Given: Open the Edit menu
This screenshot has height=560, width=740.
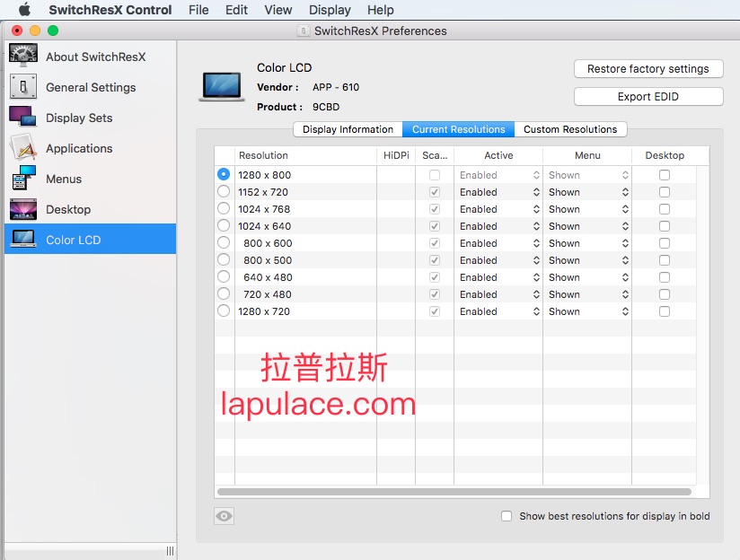Looking at the screenshot, I should [x=236, y=10].
